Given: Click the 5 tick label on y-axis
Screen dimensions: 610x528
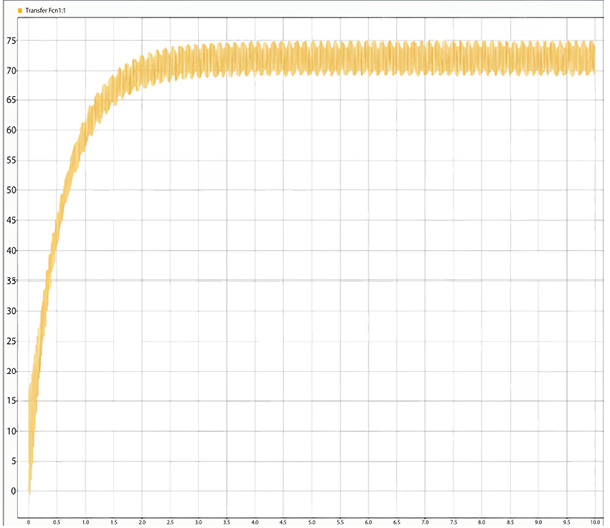Looking at the screenshot, I should tap(14, 461).
